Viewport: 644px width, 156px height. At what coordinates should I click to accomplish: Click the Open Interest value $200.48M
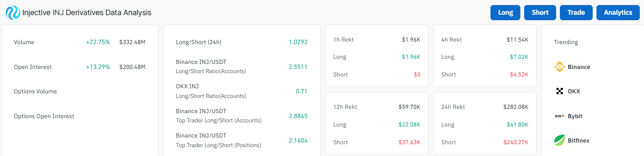point(133,67)
